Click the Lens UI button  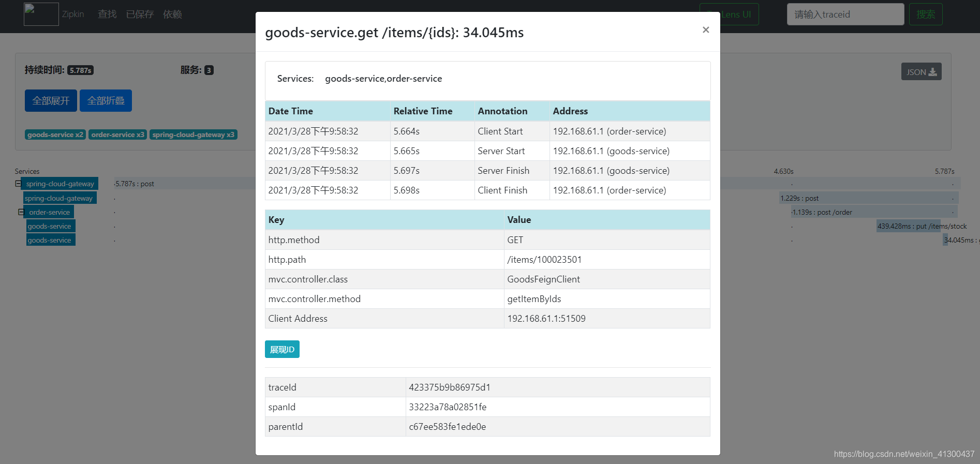pos(730,14)
